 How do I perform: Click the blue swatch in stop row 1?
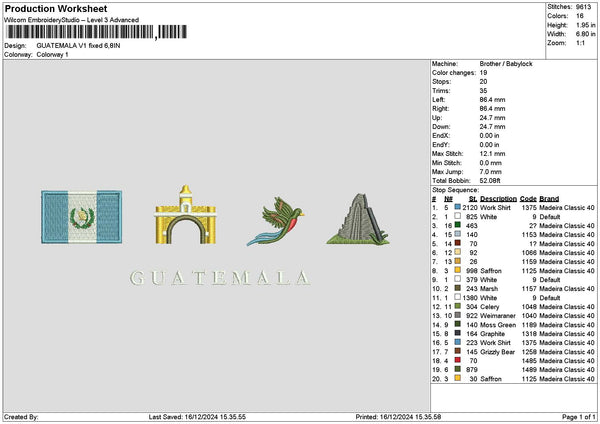457,207
